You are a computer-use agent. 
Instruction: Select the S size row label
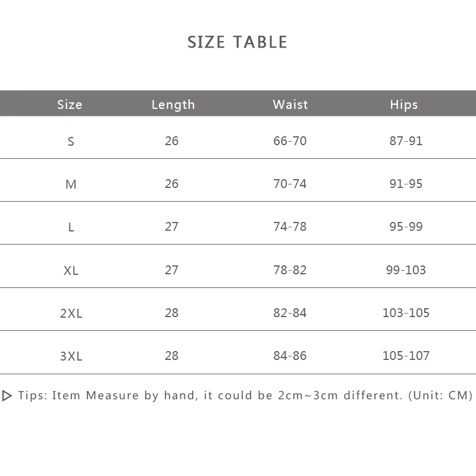click(x=71, y=142)
